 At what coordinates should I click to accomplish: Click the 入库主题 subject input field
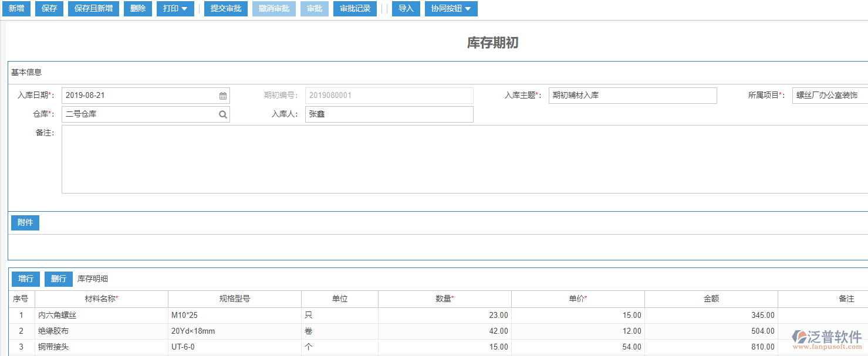pos(632,95)
